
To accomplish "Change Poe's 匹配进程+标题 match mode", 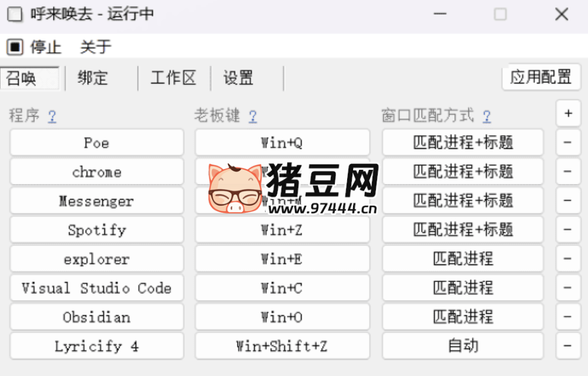I will click(x=463, y=142).
